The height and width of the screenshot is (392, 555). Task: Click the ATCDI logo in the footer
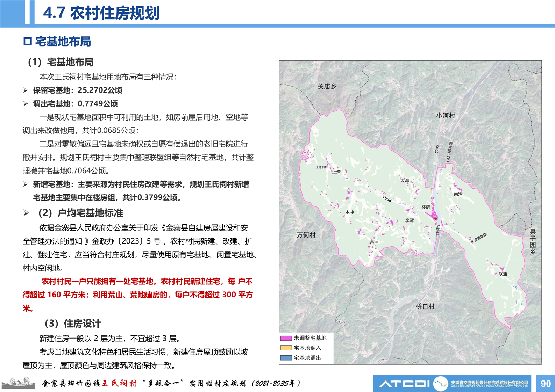pyautogui.click(x=404, y=384)
